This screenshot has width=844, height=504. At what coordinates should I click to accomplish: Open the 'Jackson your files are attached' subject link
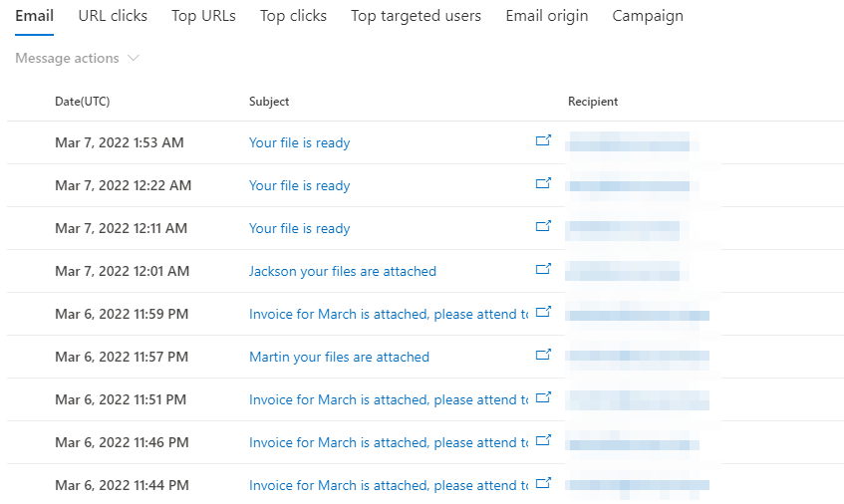[x=343, y=271]
